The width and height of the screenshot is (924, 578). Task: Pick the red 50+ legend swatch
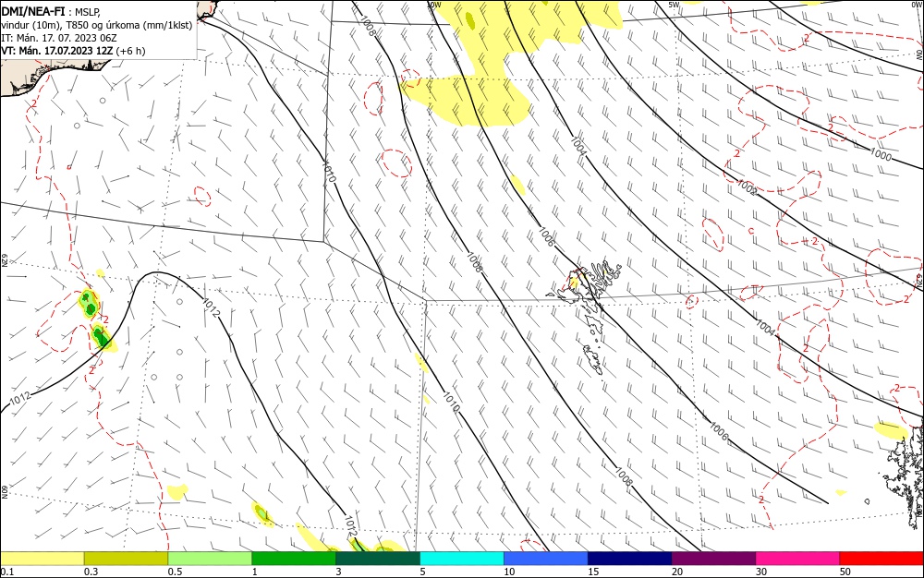coord(881,559)
